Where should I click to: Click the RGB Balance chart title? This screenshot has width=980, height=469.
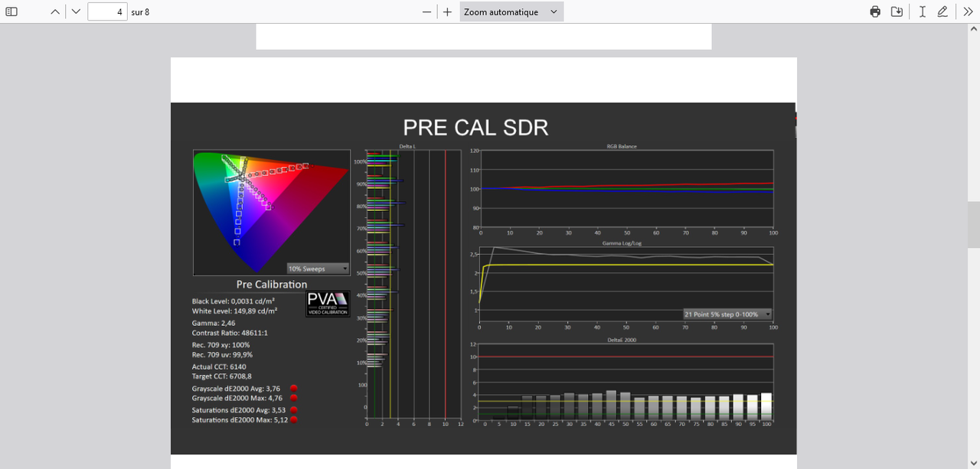[622, 146]
